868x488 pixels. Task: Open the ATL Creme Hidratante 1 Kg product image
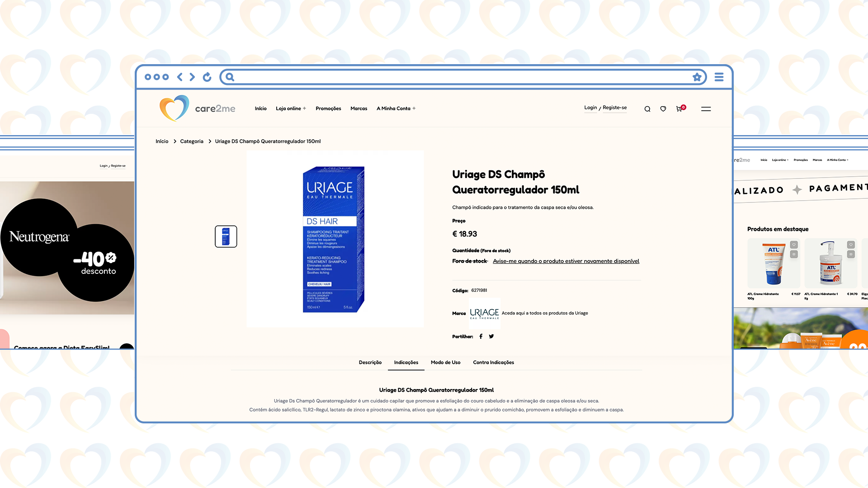(x=830, y=263)
